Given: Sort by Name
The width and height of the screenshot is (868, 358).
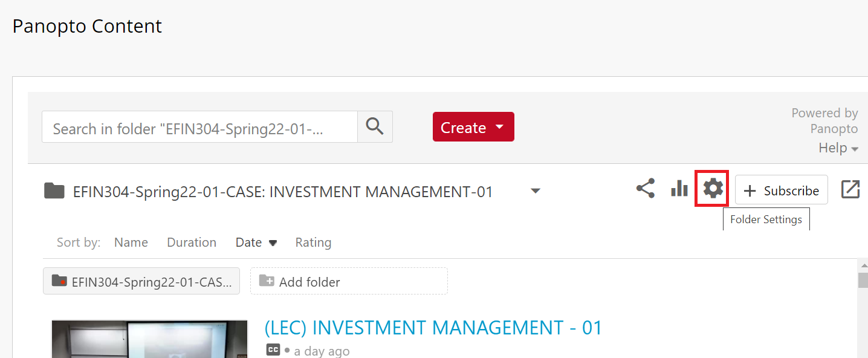Looking at the screenshot, I should point(131,242).
